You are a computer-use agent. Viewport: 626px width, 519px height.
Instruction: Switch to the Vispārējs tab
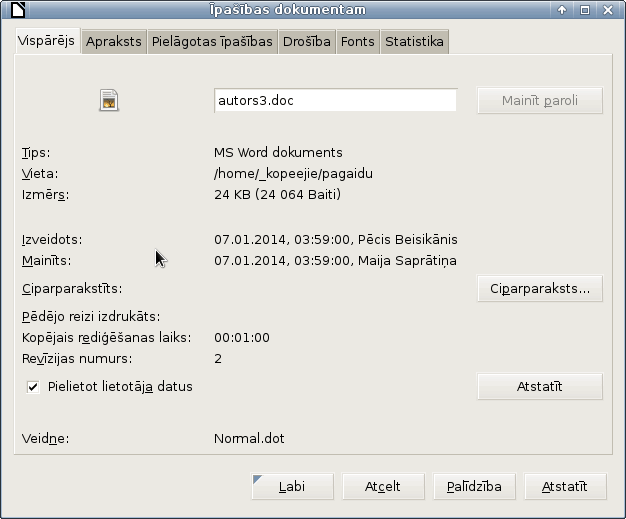(48, 41)
